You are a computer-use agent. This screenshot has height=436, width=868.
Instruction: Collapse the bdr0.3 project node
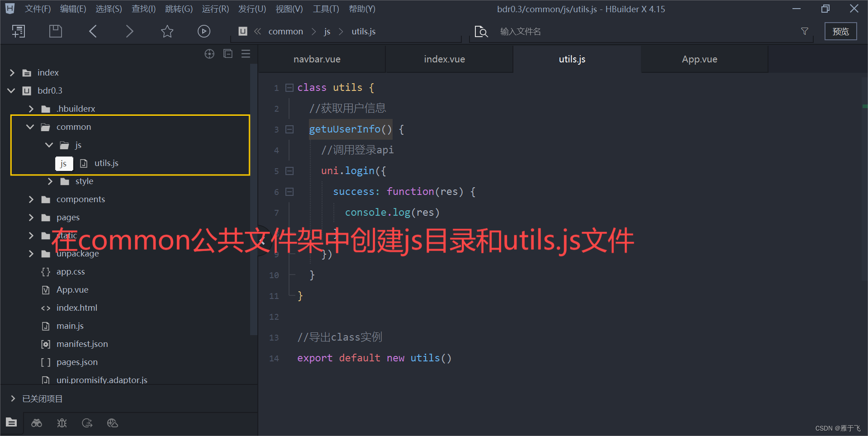(x=11, y=91)
